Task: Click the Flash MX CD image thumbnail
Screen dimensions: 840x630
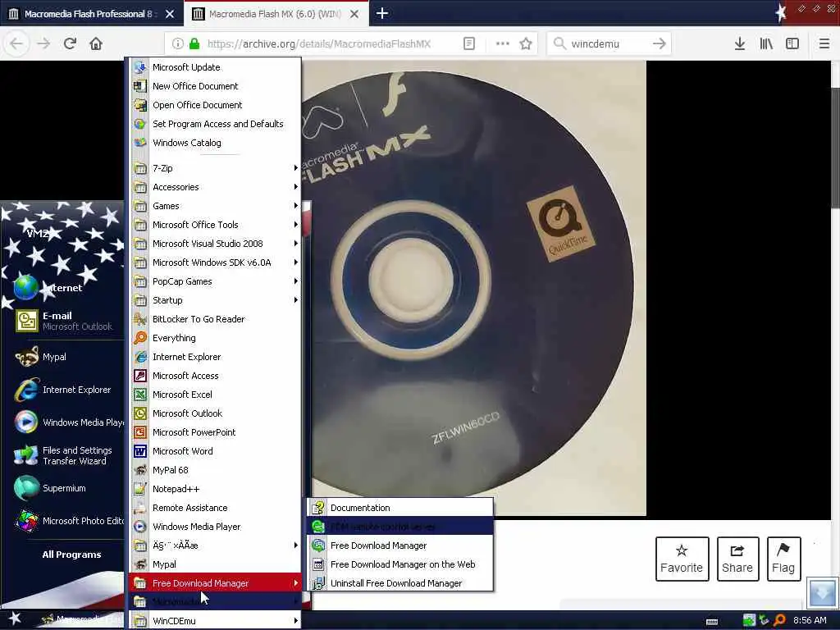Action: [x=473, y=288]
